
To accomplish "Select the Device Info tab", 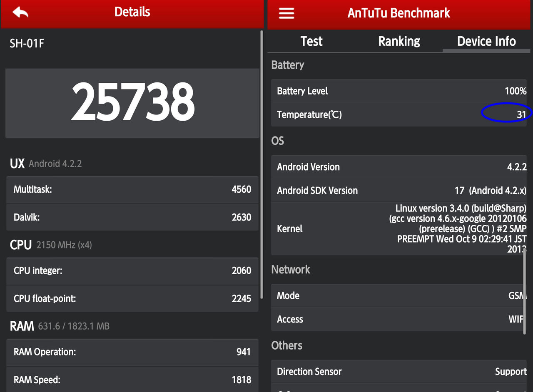I will [486, 41].
